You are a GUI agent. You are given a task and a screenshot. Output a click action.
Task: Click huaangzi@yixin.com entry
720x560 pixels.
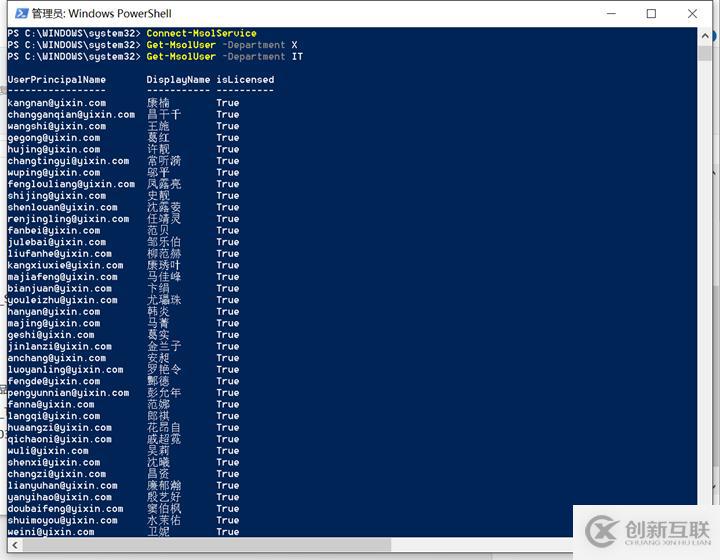(60, 428)
